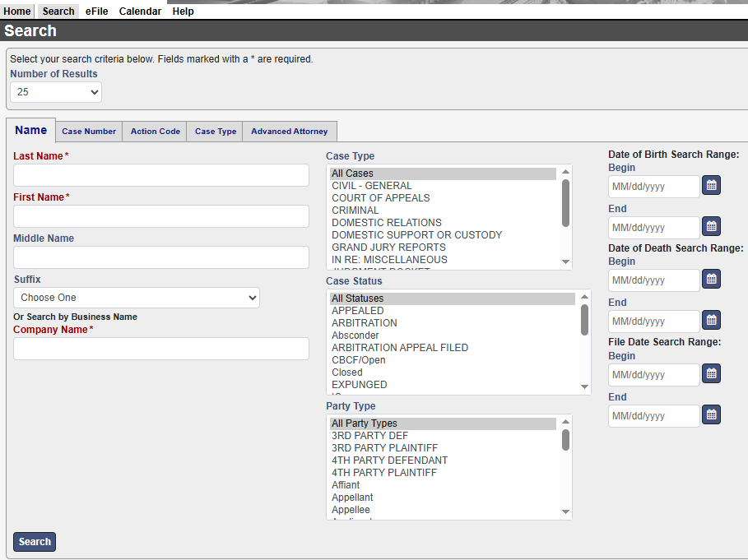Open the Suffix Choose One dropdown
The image size is (748, 560).
(x=137, y=298)
